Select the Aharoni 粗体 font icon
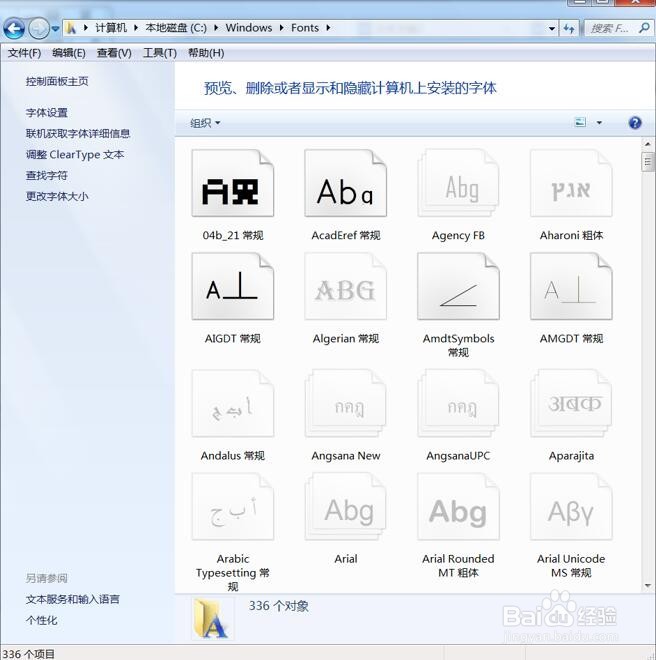 pyautogui.click(x=571, y=184)
